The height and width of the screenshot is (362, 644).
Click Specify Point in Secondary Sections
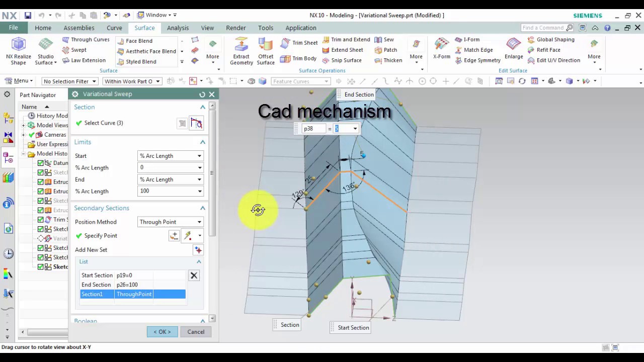point(101,236)
